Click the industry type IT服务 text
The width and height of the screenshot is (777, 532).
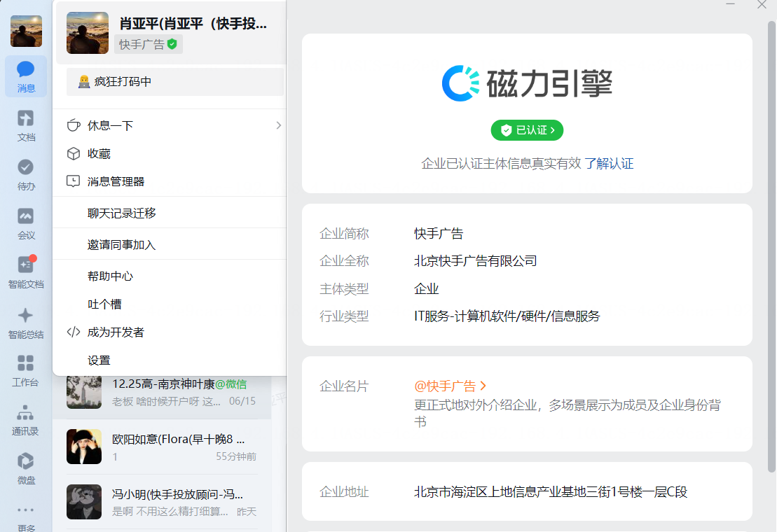click(x=507, y=316)
